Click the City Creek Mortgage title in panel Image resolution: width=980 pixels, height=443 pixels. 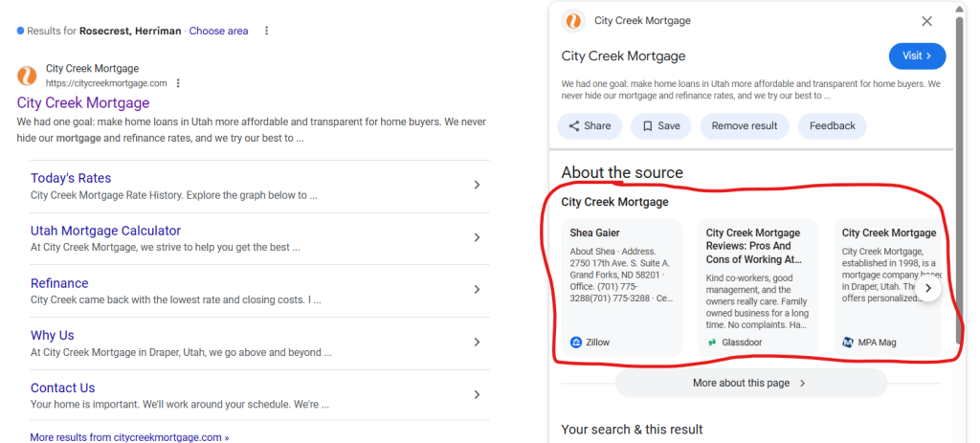[x=623, y=56]
